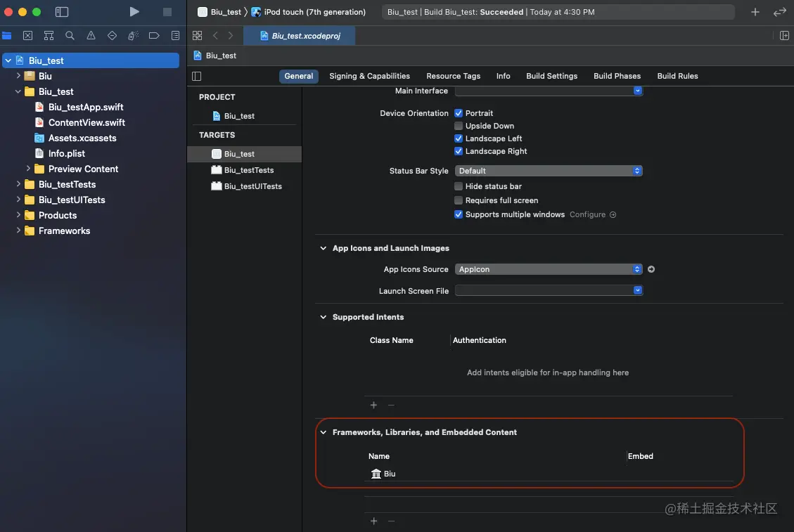
Task: Collapse App Icons and Launch Images section
Action: click(x=323, y=248)
